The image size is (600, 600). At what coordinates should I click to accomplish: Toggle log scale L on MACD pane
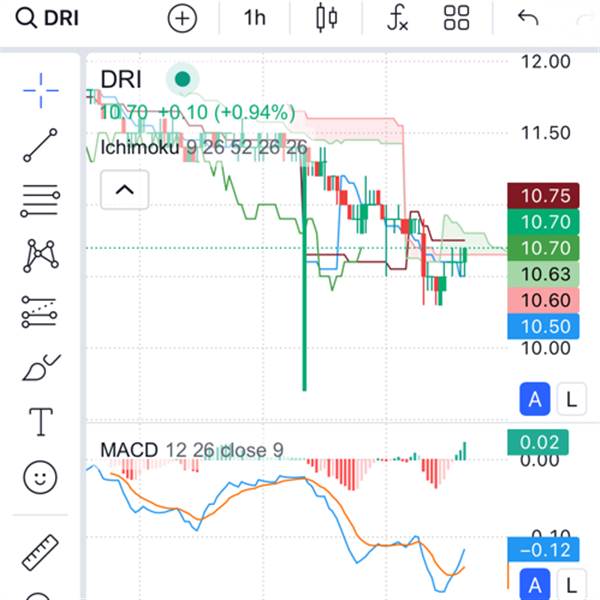point(571,584)
